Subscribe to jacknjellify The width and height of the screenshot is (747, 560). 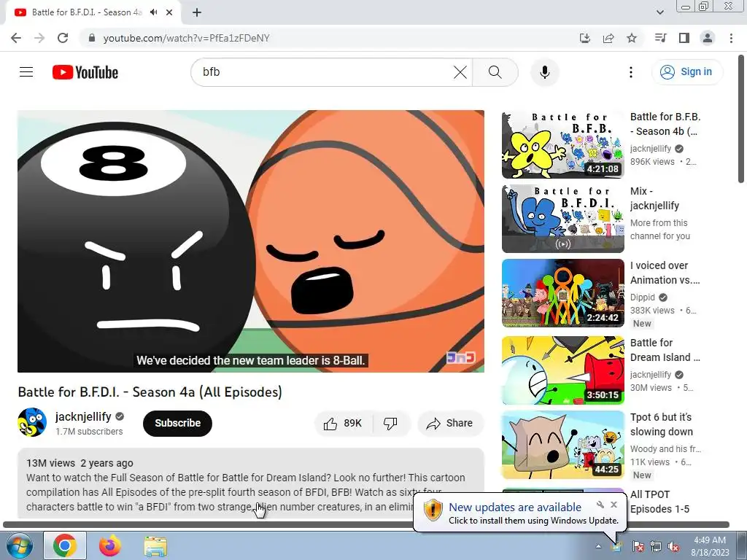pos(177,424)
